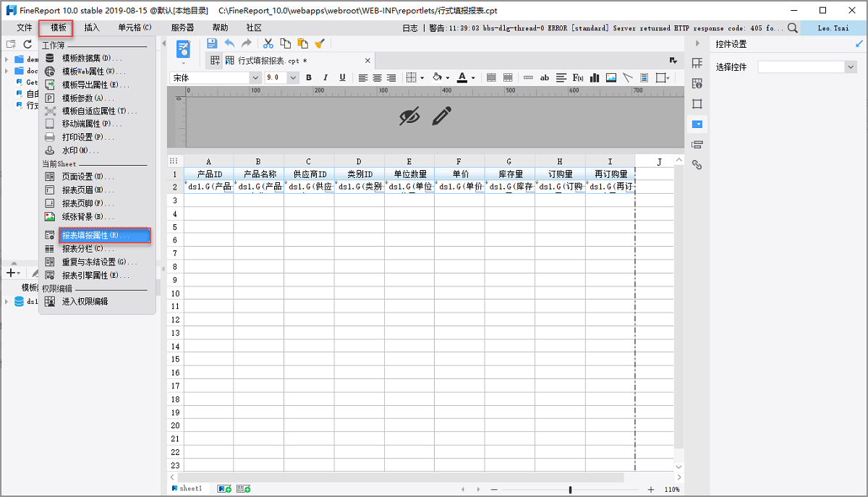
Task: Click the search magnifier icon
Action: pyautogui.click(x=793, y=27)
